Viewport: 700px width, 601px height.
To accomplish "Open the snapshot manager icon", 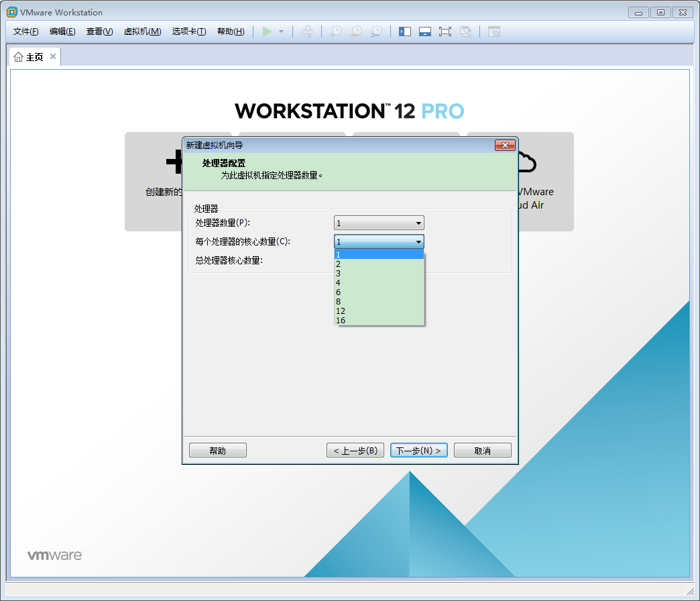I will [376, 32].
